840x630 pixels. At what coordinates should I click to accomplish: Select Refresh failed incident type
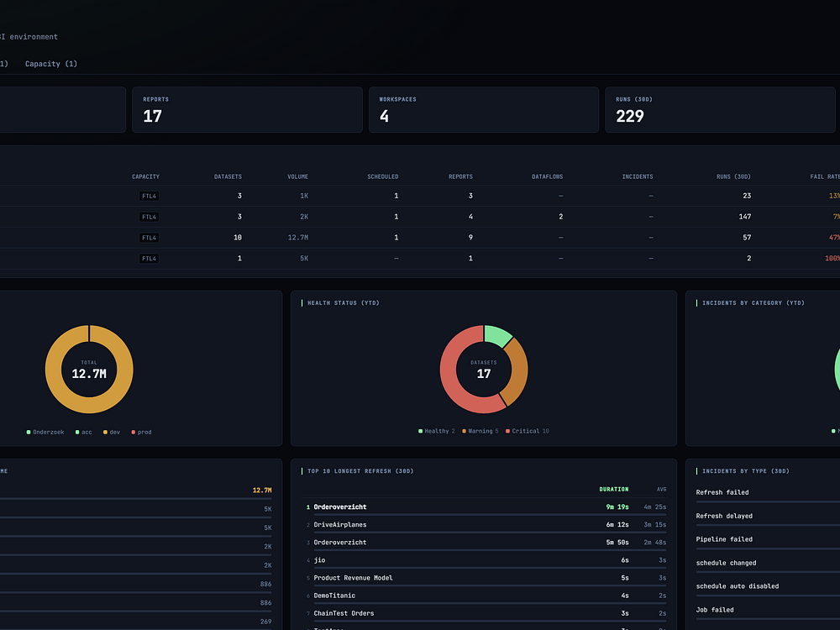coord(722,492)
